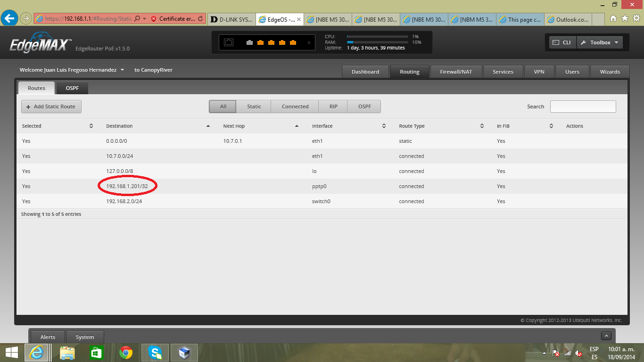The width and height of the screenshot is (644, 362).
Task: Select the OSPF route filter button
Action: [x=364, y=107]
